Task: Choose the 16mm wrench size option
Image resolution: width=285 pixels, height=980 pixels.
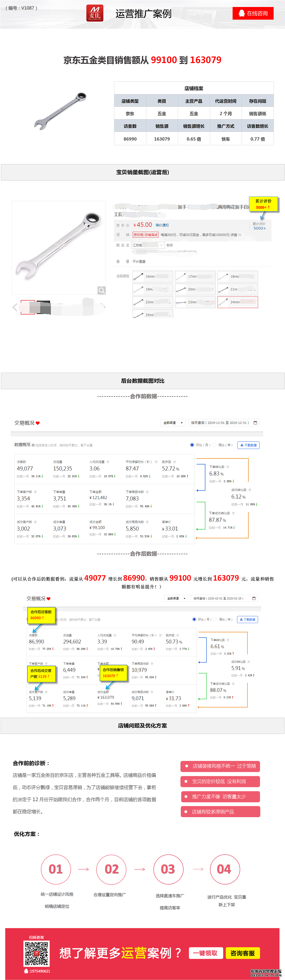Action: pyautogui.click(x=153, y=277)
